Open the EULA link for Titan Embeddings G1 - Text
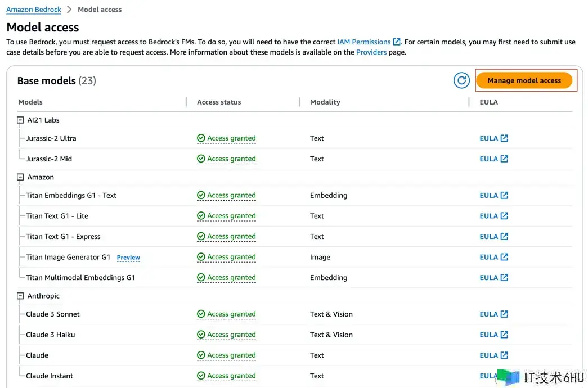The width and height of the screenshot is (588, 388). pyautogui.click(x=488, y=196)
